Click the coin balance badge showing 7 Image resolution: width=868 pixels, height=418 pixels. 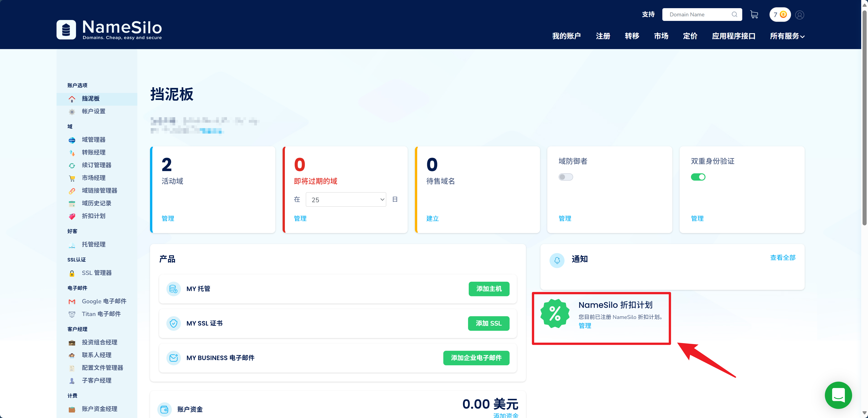[780, 15]
